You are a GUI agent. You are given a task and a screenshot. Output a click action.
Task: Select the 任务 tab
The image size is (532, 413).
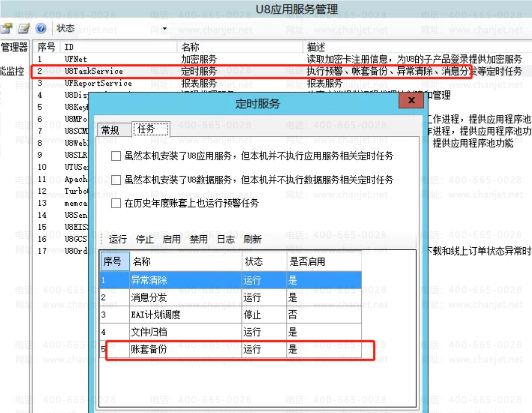click(151, 129)
